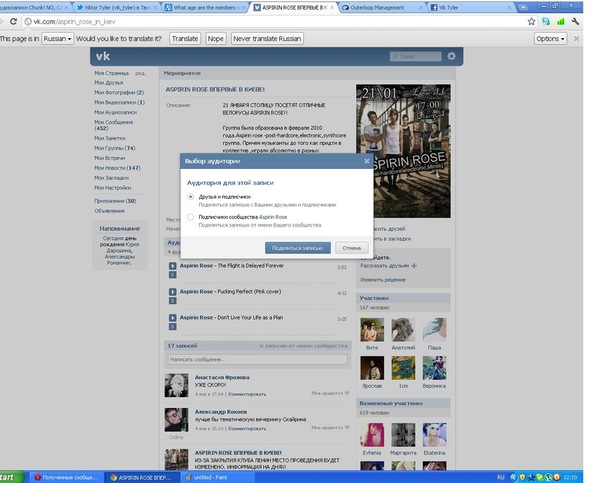Open participant Витя avatar
Image resolution: width=604 pixels, height=483 pixels.
(x=372, y=330)
